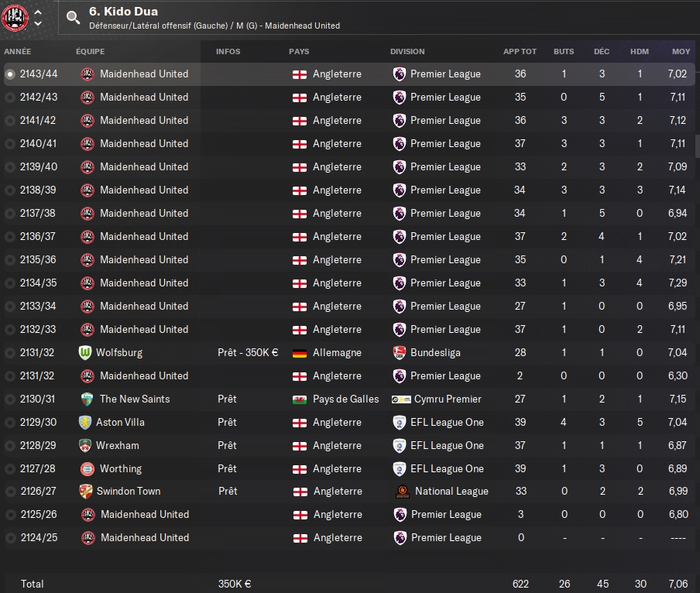Open the Worthing team link
This screenshot has width=700, height=593.
coord(121,468)
